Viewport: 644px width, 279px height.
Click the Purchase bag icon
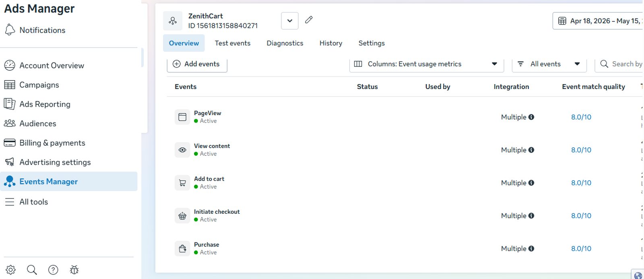click(182, 249)
